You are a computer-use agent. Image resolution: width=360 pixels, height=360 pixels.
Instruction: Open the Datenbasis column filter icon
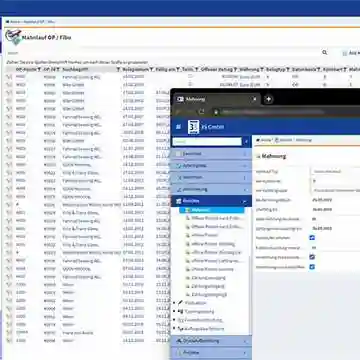(x=319, y=70)
